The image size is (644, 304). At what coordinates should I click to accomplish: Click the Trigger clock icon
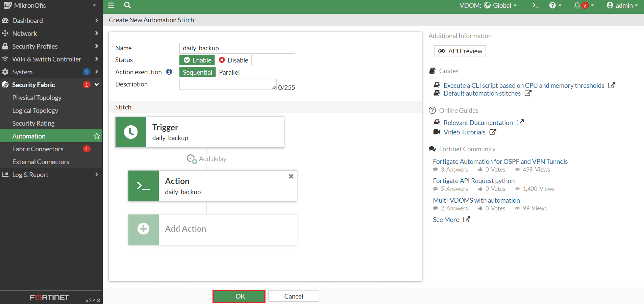[x=131, y=132]
